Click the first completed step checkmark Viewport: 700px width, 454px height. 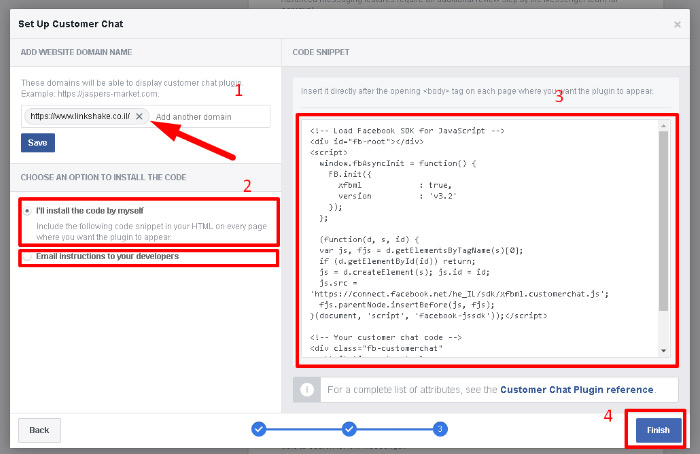click(258, 429)
